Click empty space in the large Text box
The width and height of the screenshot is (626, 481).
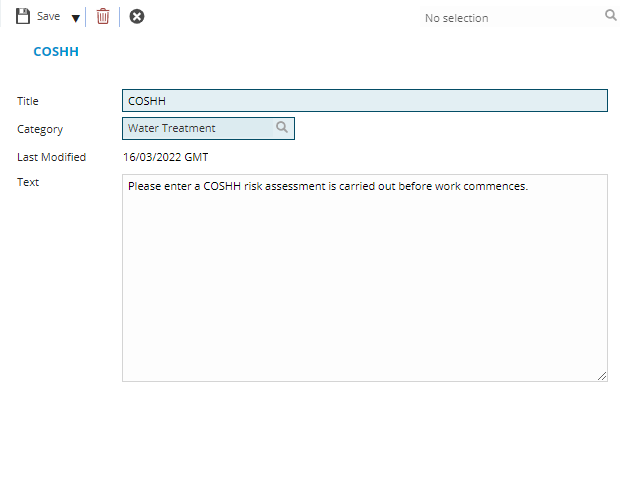pos(364,290)
